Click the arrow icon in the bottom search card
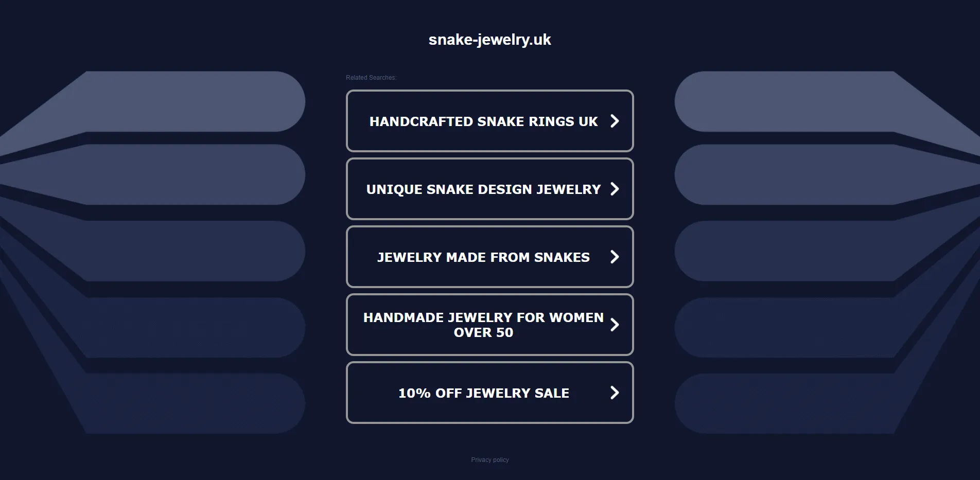This screenshot has height=480, width=980. click(614, 393)
